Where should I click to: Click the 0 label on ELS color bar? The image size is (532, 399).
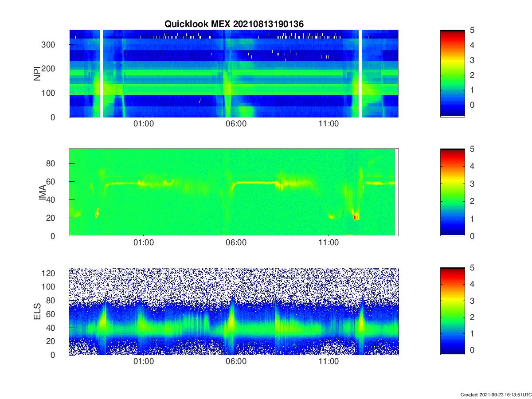472,350
